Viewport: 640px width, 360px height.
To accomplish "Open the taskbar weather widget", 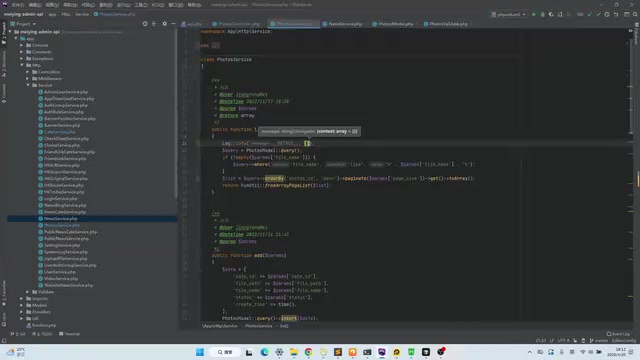I will coord(16,352).
